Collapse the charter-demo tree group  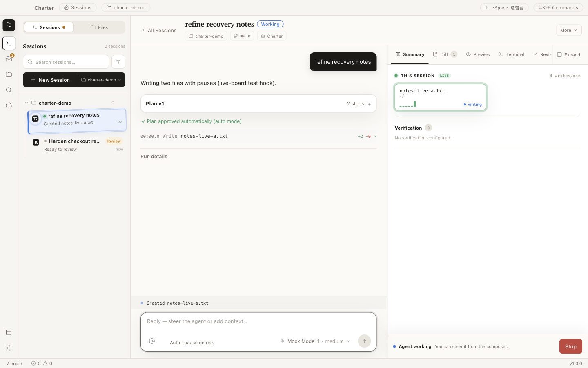point(27,103)
